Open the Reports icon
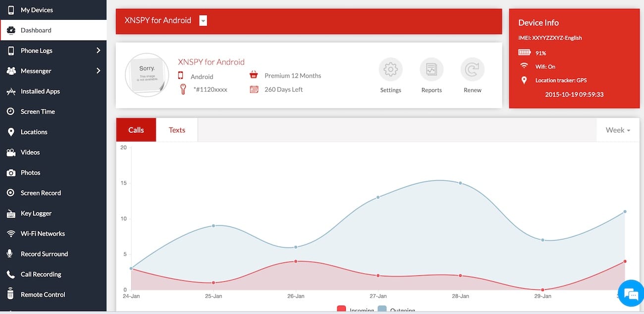Viewport: 644px width, 314px height. (431, 70)
